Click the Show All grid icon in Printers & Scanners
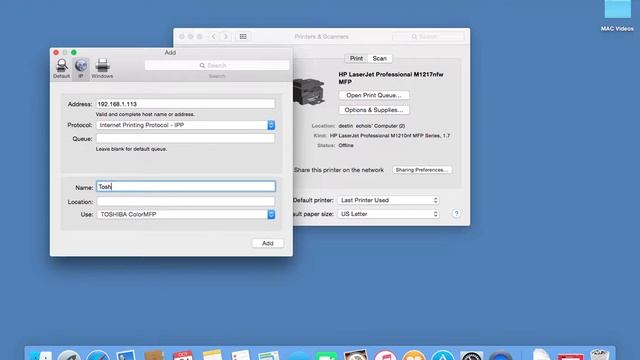The height and width of the screenshot is (360, 640). 243,36
